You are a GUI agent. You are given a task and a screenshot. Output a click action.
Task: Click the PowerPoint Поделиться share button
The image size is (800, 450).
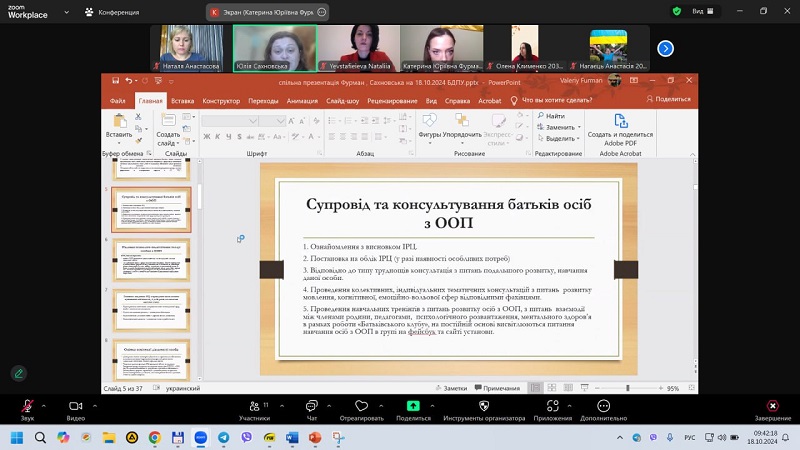click(668, 99)
